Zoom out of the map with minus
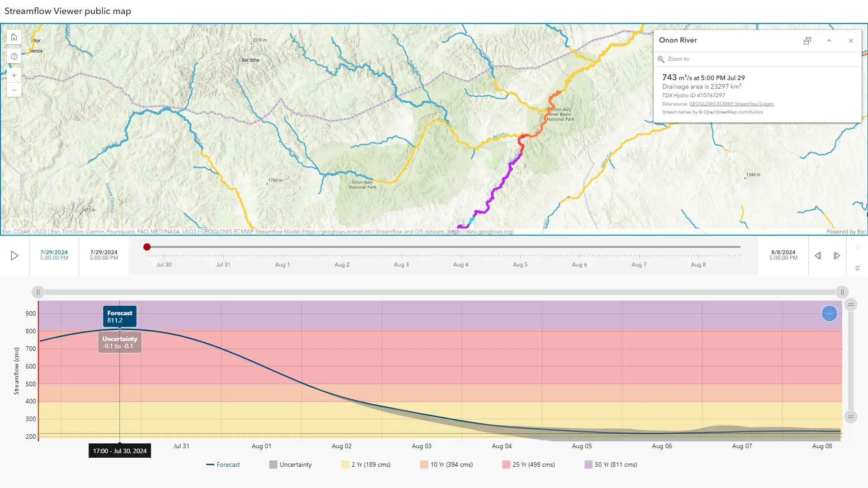The height and width of the screenshot is (488, 868). click(14, 90)
